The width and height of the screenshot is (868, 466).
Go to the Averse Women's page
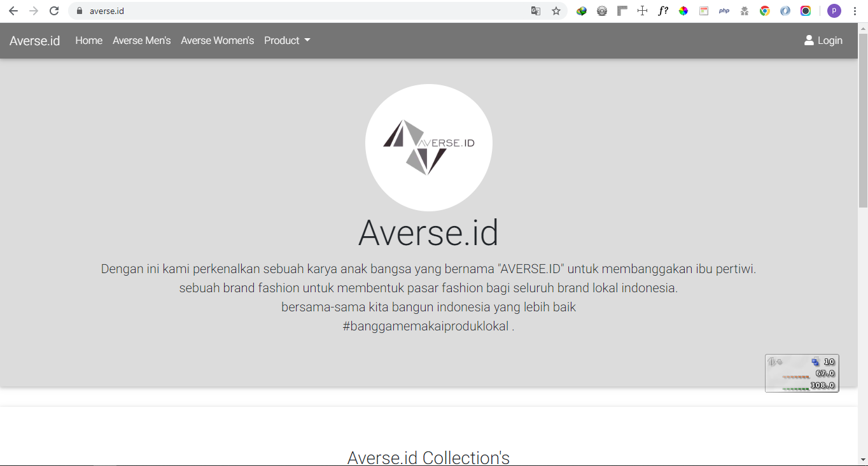217,41
